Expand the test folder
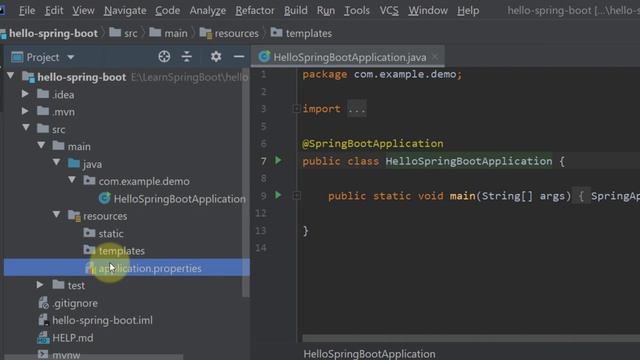This screenshot has height=360, width=640. point(40,284)
